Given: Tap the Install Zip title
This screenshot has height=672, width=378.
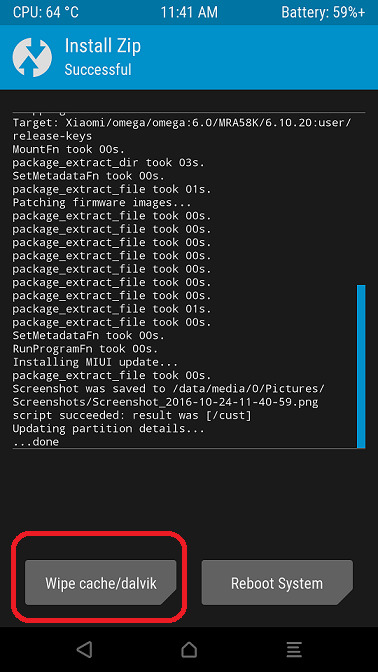Looking at the screenshot, I should coord(103,46).
